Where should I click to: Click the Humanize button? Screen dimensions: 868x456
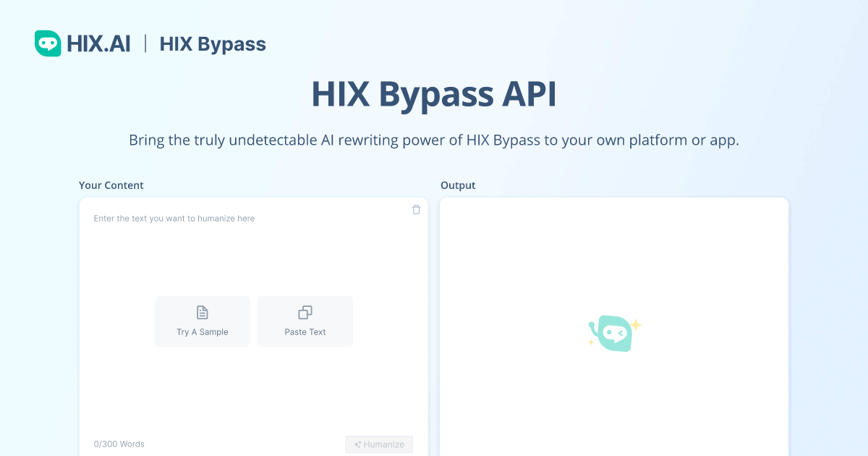(378, 444)
